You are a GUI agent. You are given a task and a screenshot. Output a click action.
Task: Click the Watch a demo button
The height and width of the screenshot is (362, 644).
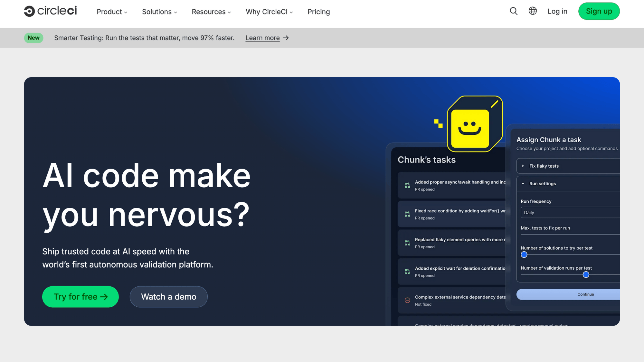point(168,297)
